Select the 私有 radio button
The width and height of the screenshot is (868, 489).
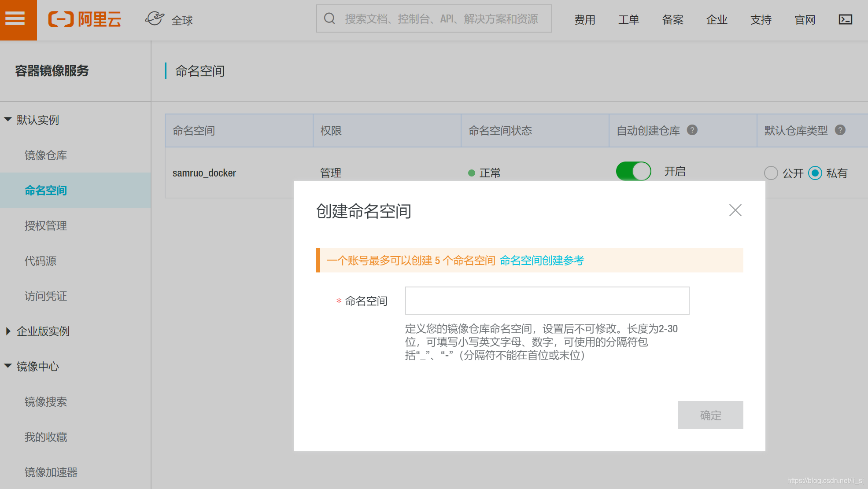[x=815, y=173]
